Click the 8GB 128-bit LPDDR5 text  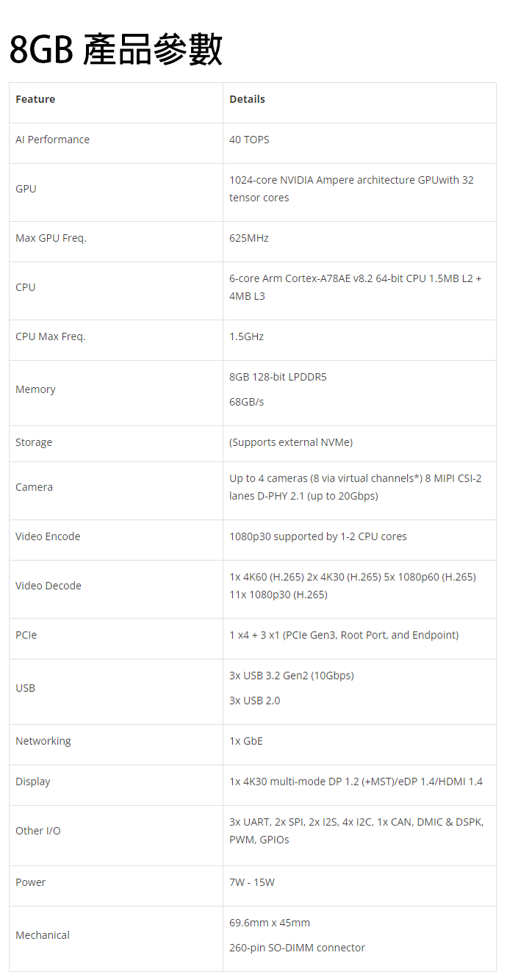click(278, 377)
